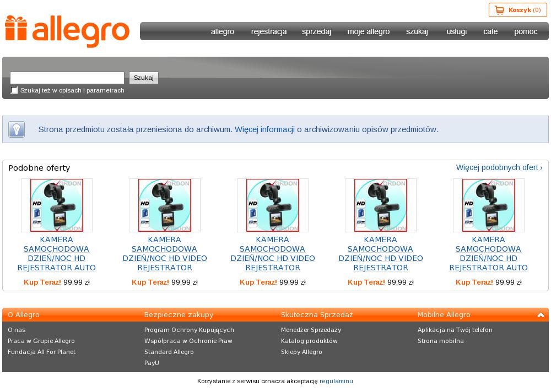Screen dimensions: 551x392
Task: Open 'Sklepy Allegro' footer link
Action: click(x=301, y=352)
